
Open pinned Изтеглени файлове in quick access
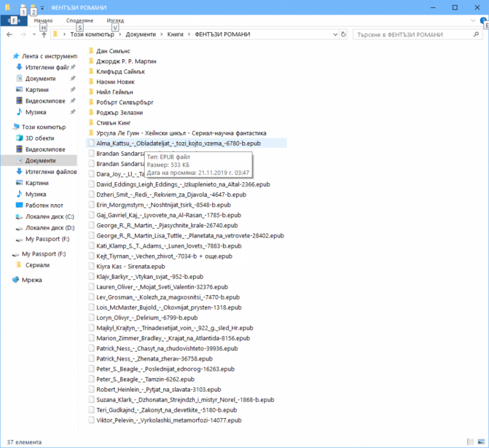coord(47,67)
